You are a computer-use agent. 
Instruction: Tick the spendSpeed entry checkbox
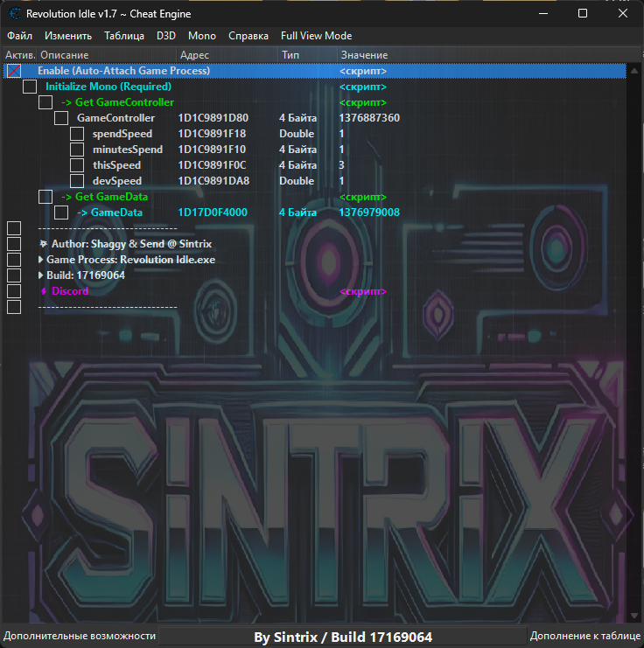pos(77,134)
